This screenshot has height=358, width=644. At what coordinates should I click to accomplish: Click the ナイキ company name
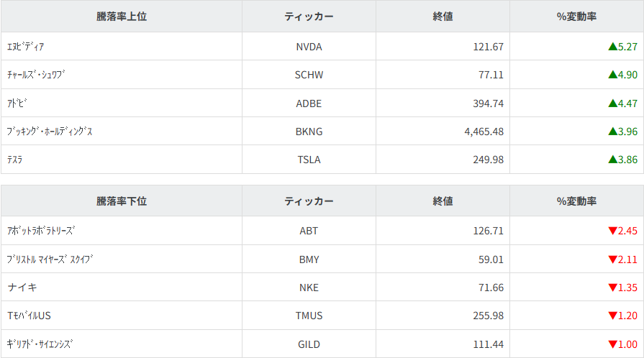pyautogui.click(x=22, y=288)
